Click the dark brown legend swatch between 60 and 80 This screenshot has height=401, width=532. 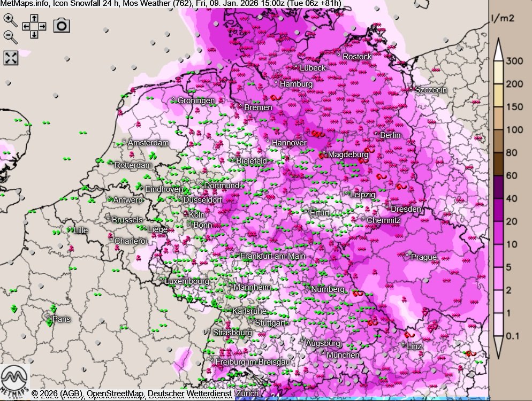(x=499, y=164)
